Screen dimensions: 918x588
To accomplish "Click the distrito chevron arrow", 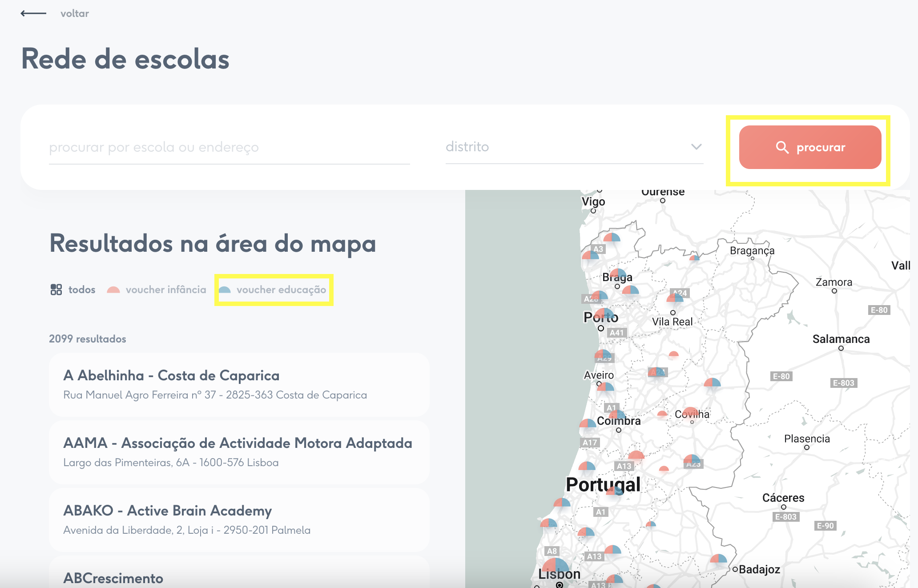I will (696, 147).
